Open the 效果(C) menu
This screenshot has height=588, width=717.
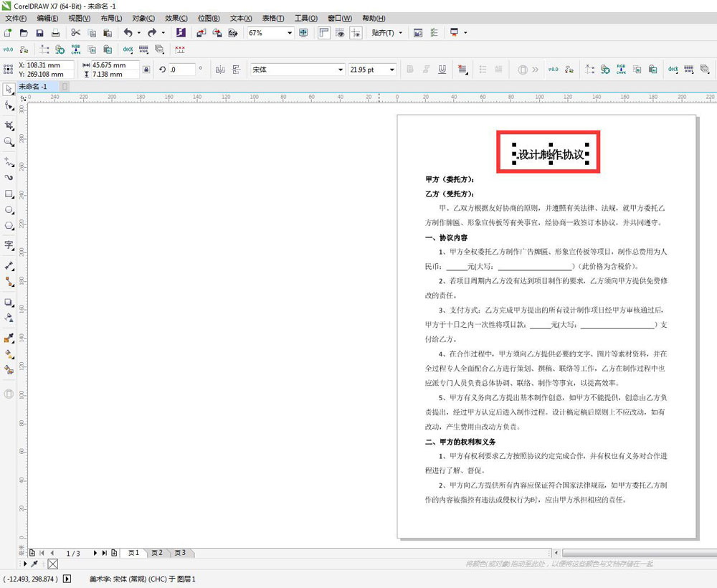176,18
